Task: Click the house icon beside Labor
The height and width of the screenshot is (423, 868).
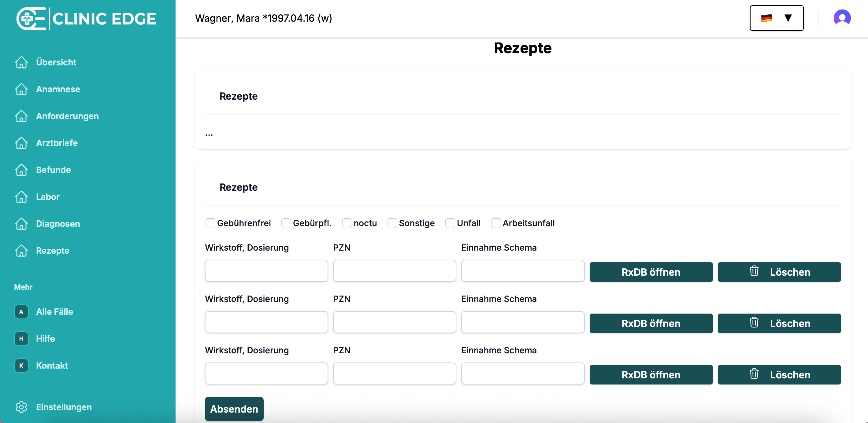Action: (x=21, y=197)
